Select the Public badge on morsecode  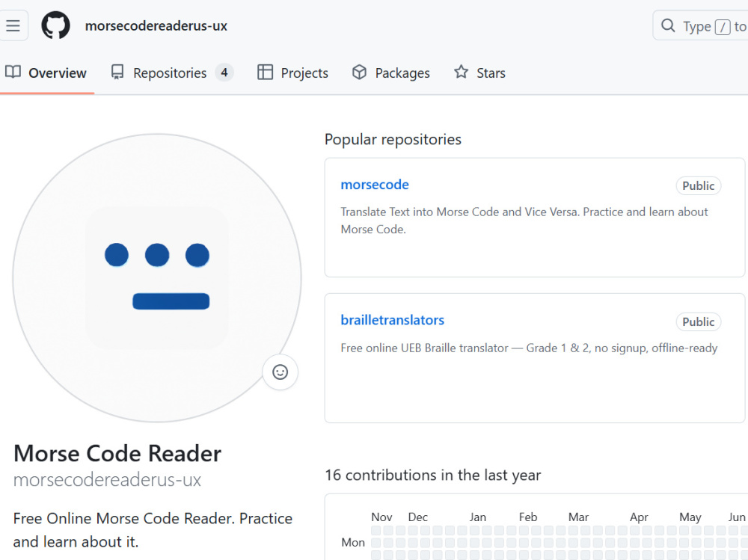[x=699, y=186]
